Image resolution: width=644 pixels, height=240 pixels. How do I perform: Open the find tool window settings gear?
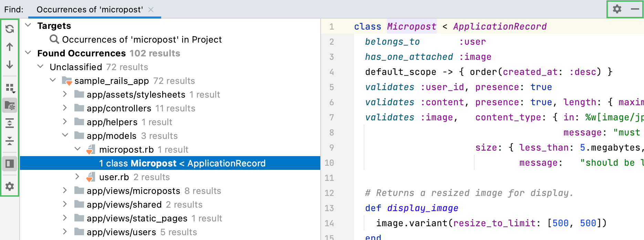coord(10,187)
